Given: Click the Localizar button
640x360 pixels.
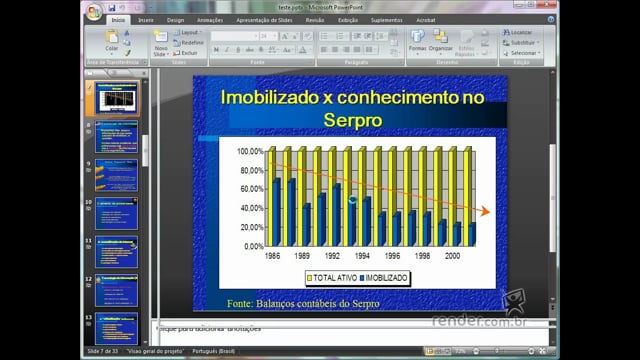Looking at the screenshot, I should pyautogui.click(x=518, y=32).
